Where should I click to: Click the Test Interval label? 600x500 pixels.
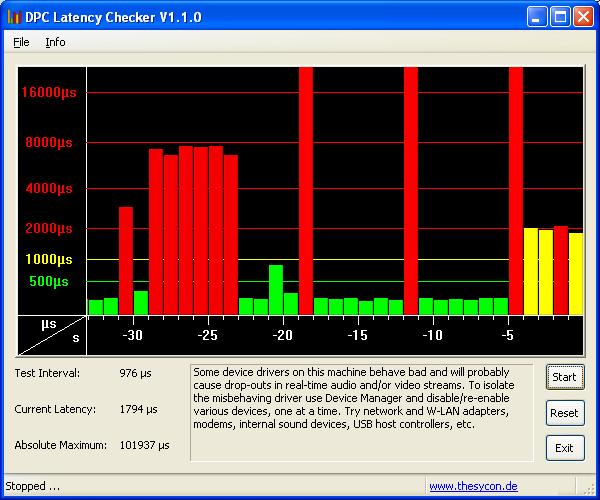pos(47,373)
